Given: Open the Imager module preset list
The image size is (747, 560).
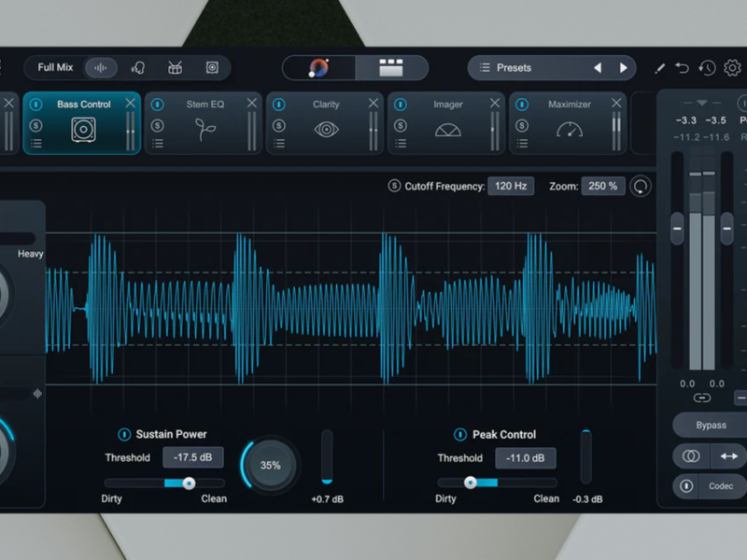Looking at the screenshot, I should click(x=401, y=144).
